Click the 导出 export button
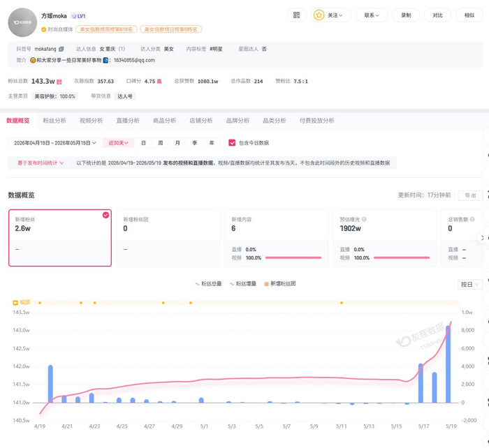The height and width of the screenshot is (448, 489). tap(470, 195)
